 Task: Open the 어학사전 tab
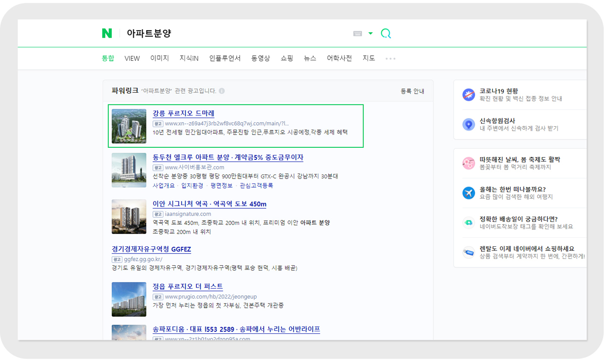pyautogui.click(x=339, y=58)
